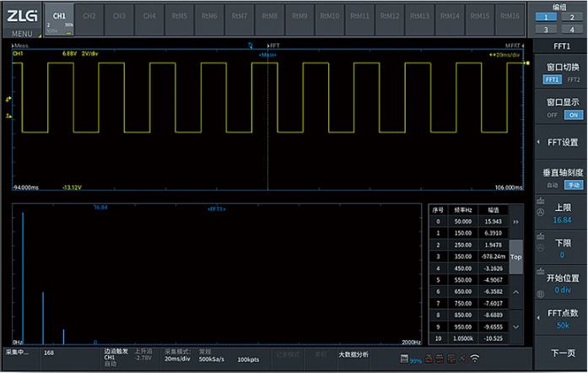The width and height of the screenshot is (588, 373).
Task: Choose group 3 under 编组
Action: click(546, 30)
